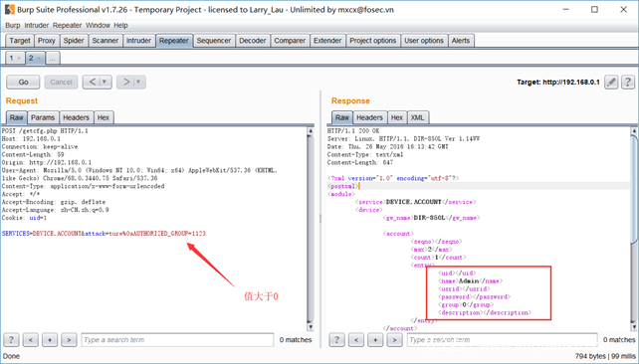Go to previous match in response search

click(x=356, y=339)
